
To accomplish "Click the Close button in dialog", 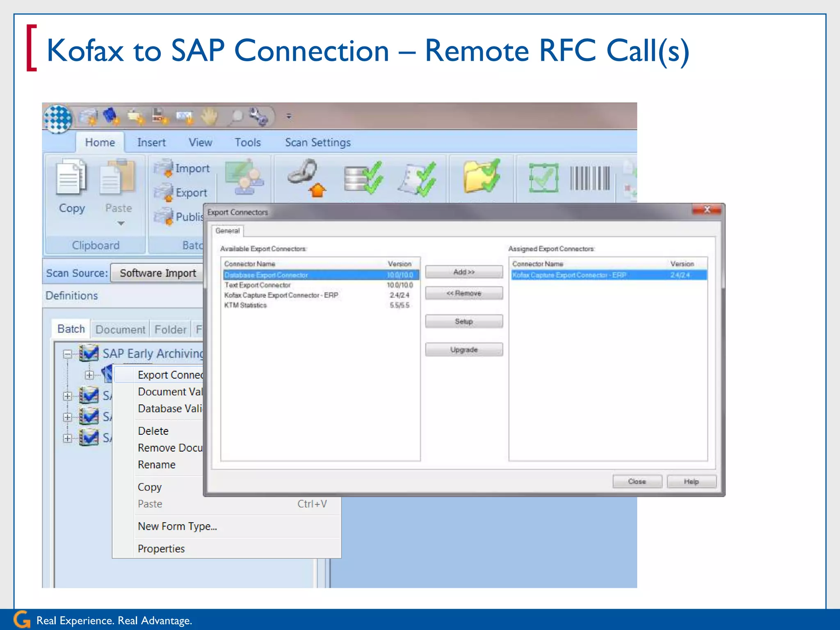I will point(637,482).
